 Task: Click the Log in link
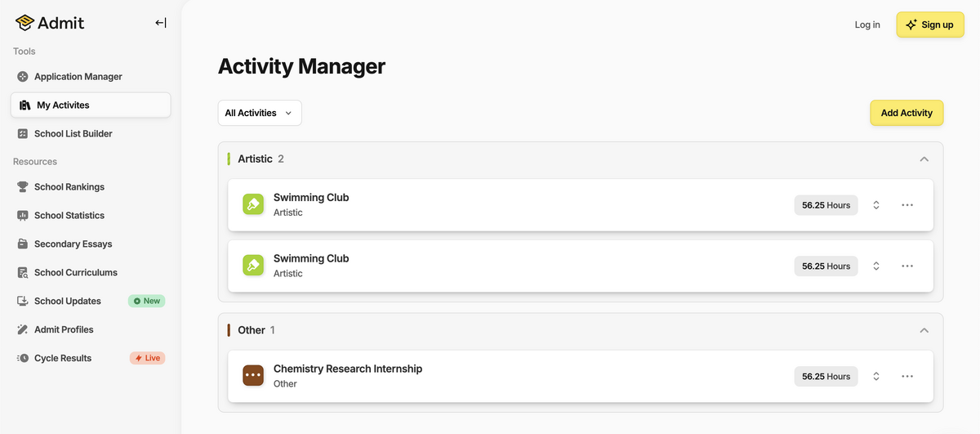point(867,25)
